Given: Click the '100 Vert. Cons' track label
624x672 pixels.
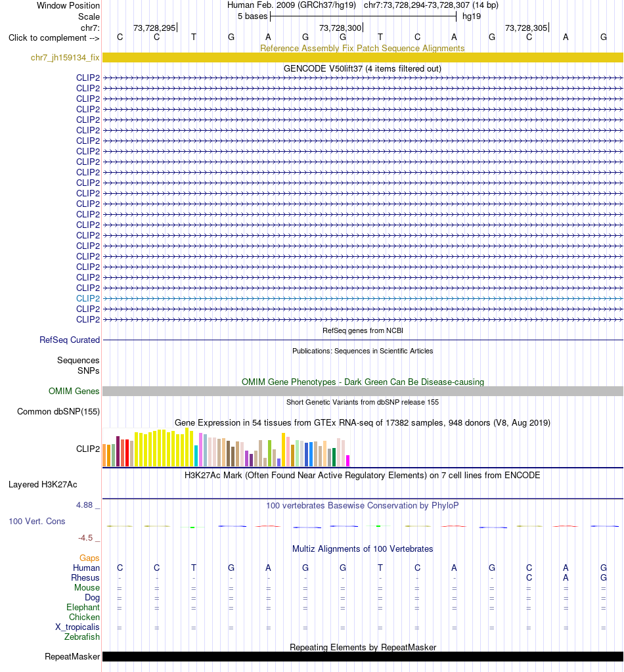Looking at the screenshot, I should (x=37, y=521).
